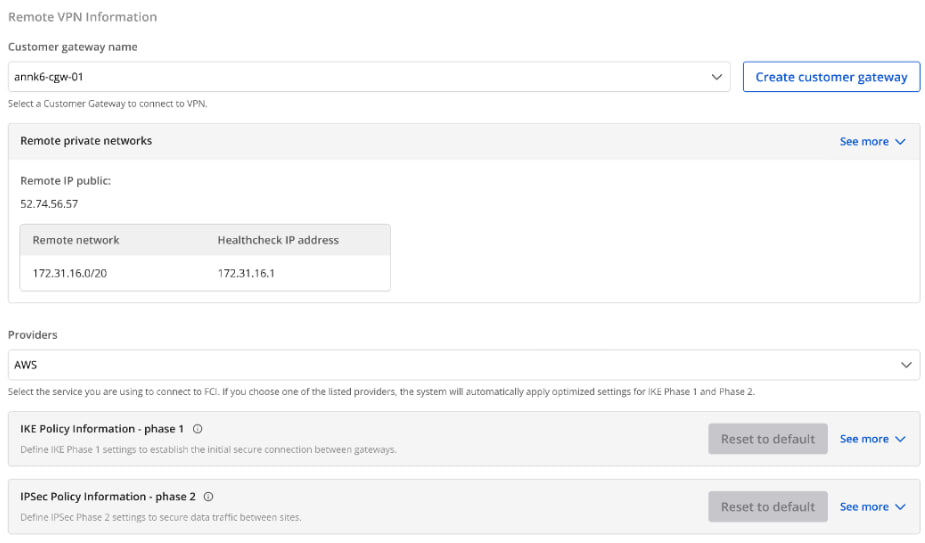
Task: Click the chevron arrow in Customer gateway dropdown
Action: click(x=716, y=77)
